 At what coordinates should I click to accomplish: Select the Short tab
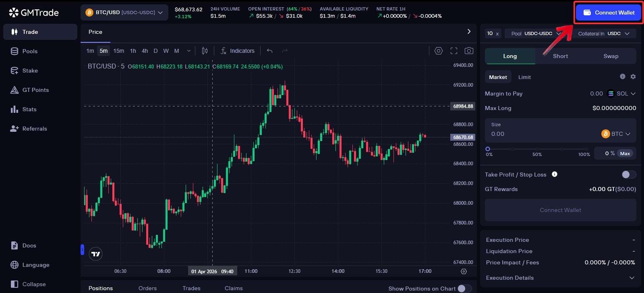560,56
